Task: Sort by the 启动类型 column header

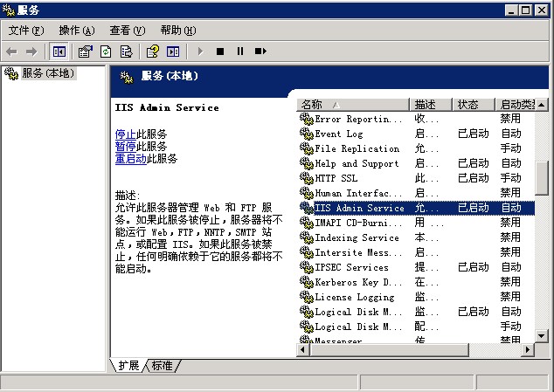Action: coord(515,105)
